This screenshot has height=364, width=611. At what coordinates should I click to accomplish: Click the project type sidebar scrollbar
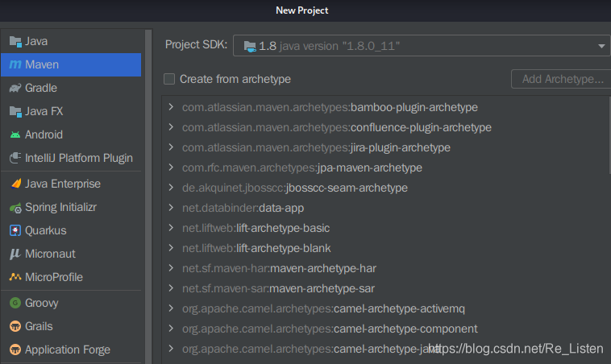148,196
